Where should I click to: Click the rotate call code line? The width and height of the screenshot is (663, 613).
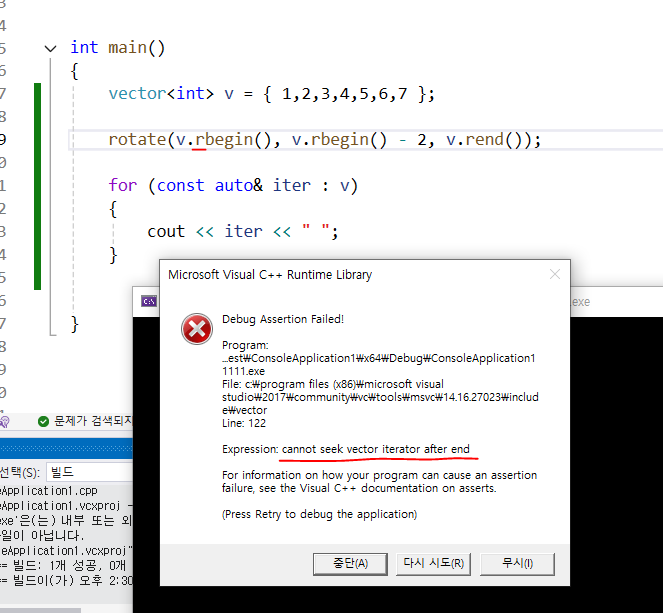tap(324, 140)
